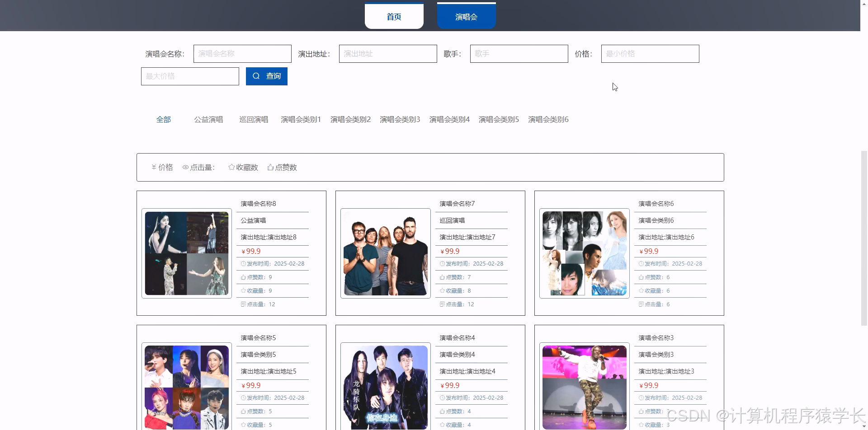Open the 演唱会名称7 band thumbnail image

pyautogui.click(x=385, y=252)
